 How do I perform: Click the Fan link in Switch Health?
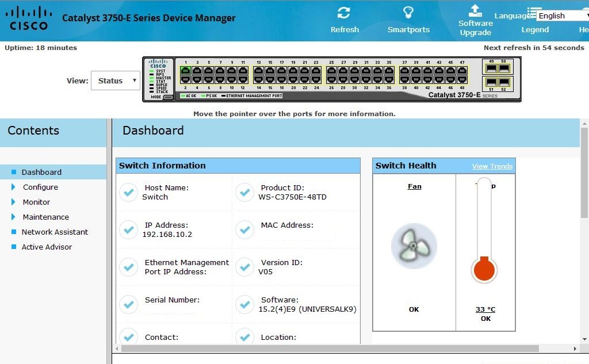pyautogui.click(x=414, y=186)
